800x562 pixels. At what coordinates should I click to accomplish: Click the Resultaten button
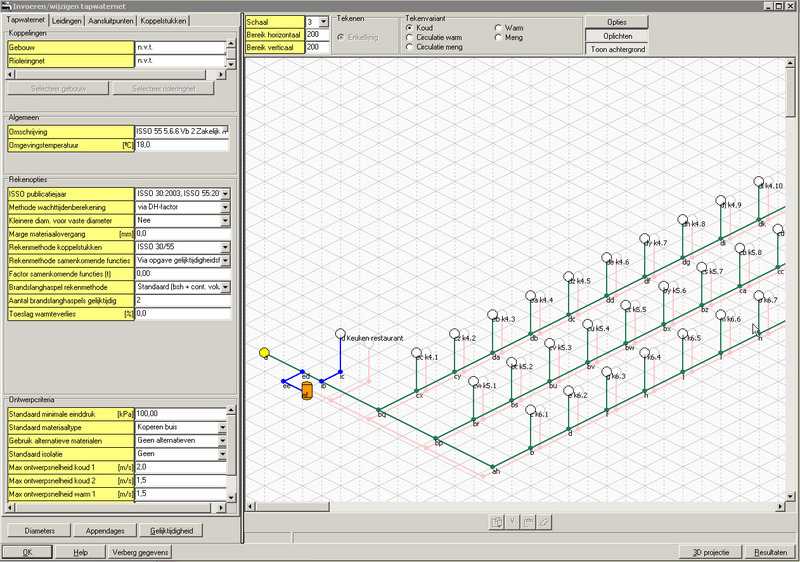[770, 552]
